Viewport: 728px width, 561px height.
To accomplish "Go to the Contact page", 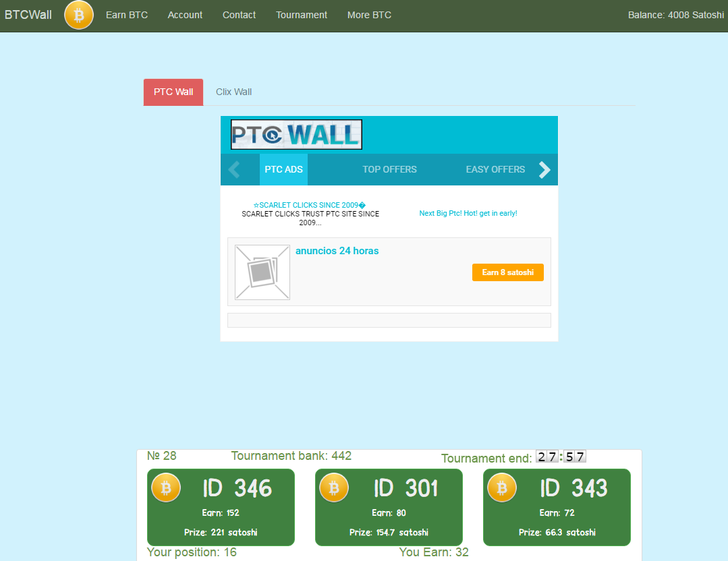I will [239, 15].
